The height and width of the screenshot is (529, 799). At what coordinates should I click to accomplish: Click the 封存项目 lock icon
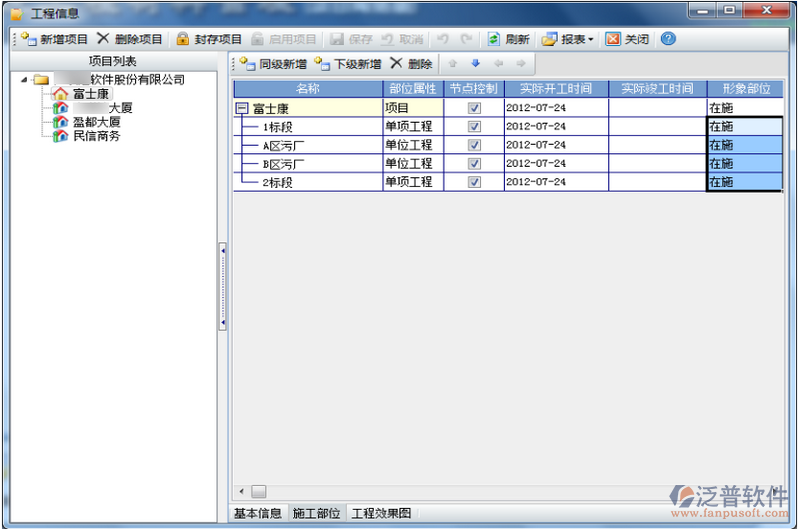click(182, 39)
